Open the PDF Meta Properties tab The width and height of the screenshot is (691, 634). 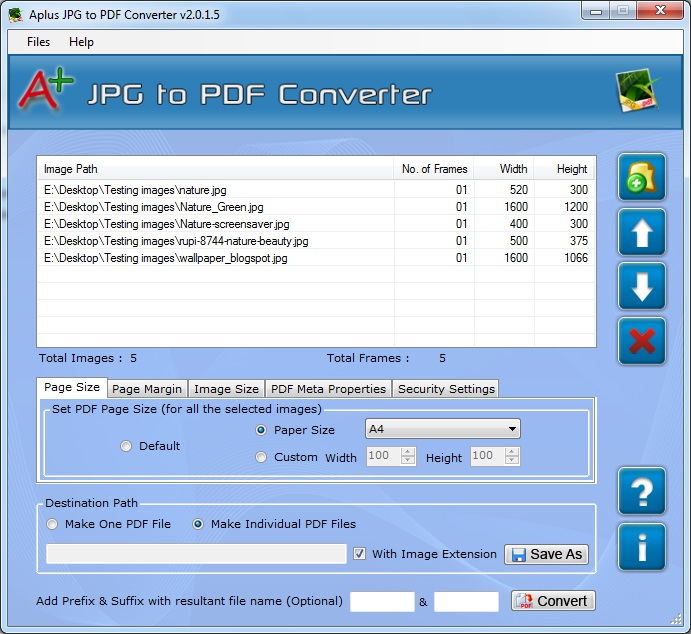point(328,389)
